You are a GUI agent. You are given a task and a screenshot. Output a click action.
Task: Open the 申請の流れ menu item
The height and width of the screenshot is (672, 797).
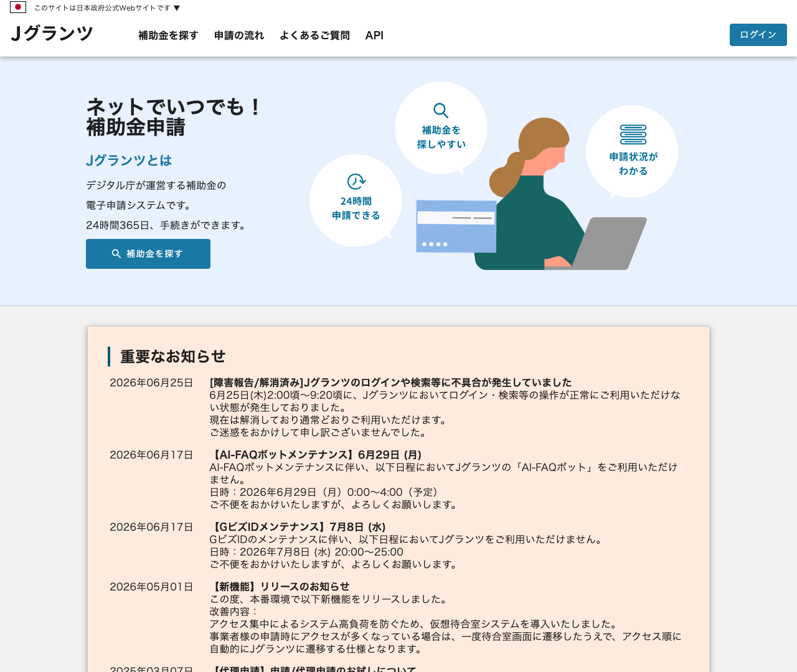(x=239, y=35)
